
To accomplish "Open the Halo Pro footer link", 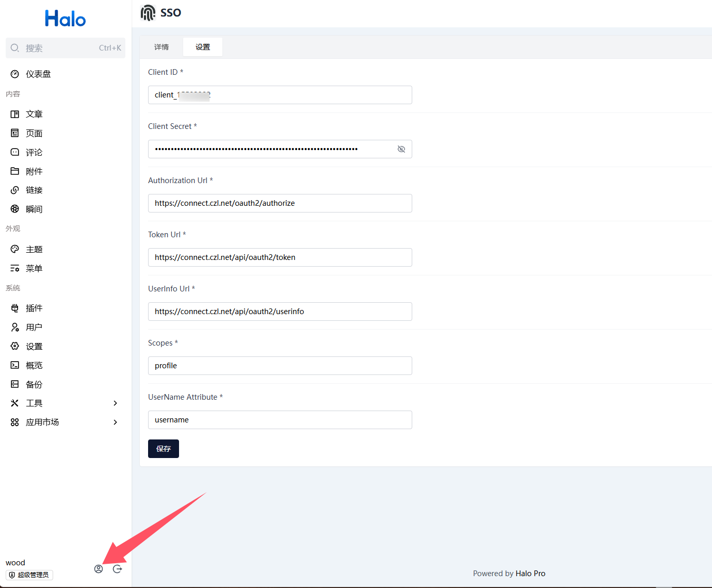I will 530,574.
